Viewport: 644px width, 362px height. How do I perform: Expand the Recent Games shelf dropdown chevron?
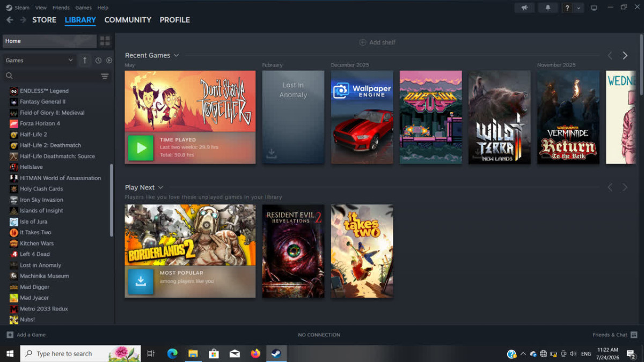pyautogui.click(x=176, y=55)
